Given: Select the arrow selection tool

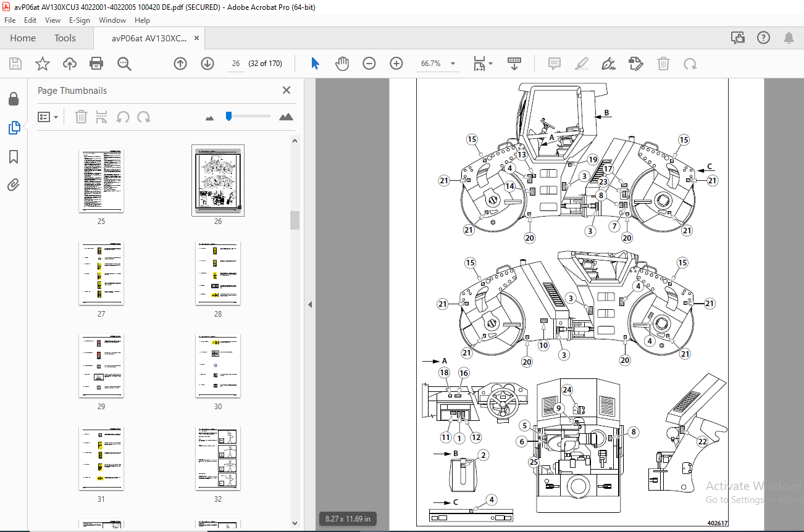Looking at the screenshot, I should 315,64.
